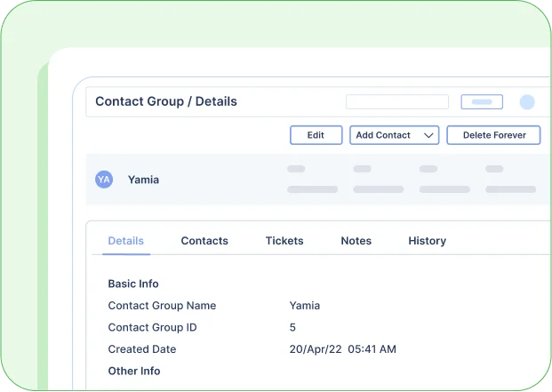Screen dimensions: 552x392
Task: Click the Contact Group ID value 5
Action: (x=292, y=327)
